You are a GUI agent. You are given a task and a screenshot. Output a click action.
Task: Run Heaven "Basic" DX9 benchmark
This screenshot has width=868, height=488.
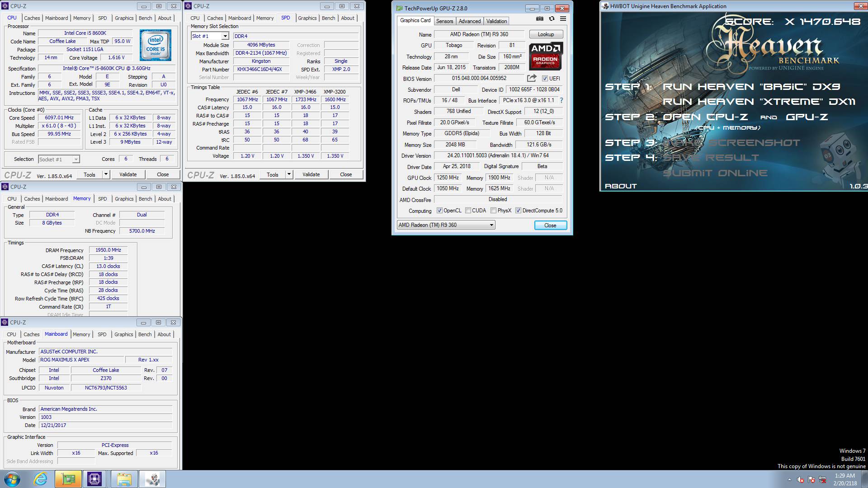point(751,86)
